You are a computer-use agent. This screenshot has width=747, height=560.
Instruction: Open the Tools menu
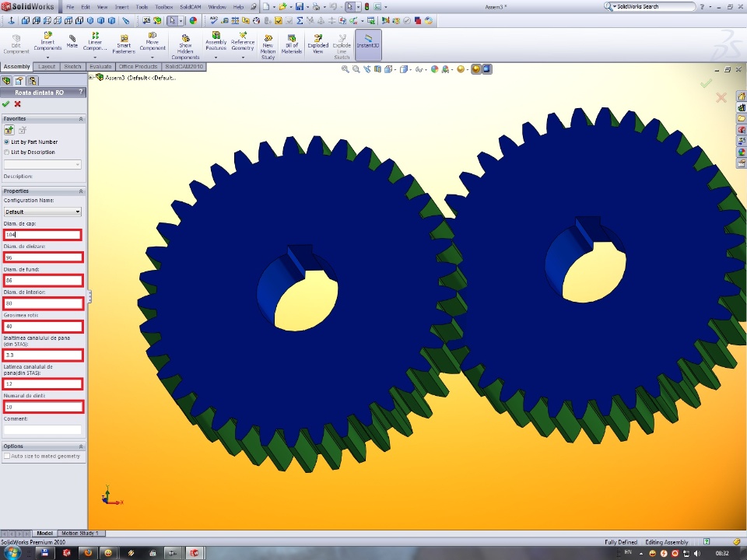coord(142,7)
